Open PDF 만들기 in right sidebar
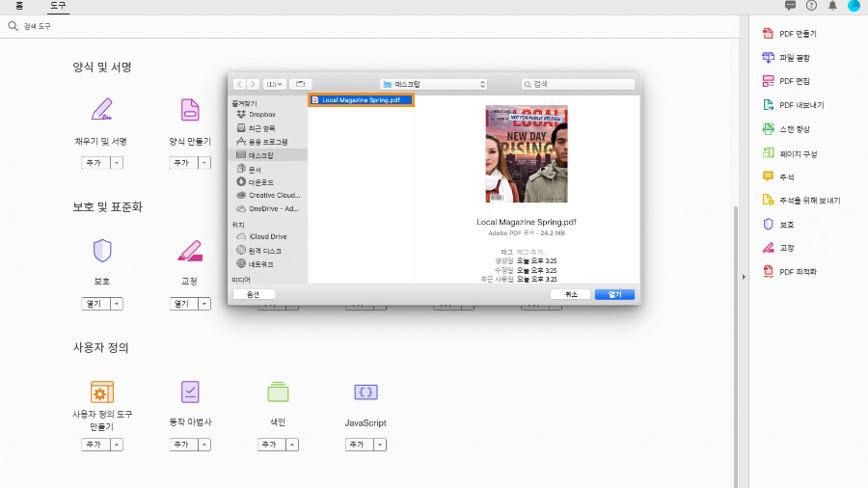Image resolution: width=868 pixels, height=488 pixels. (x=789, y=34)
